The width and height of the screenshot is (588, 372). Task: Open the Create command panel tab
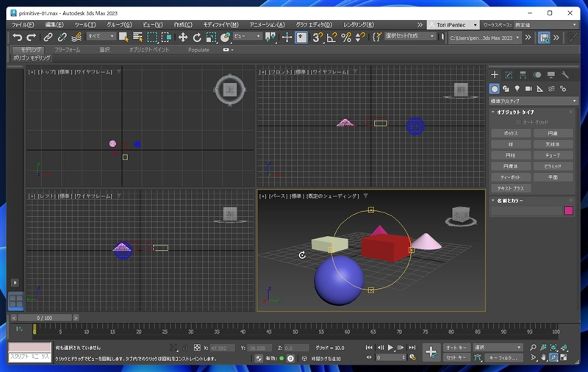click(495, 75)
